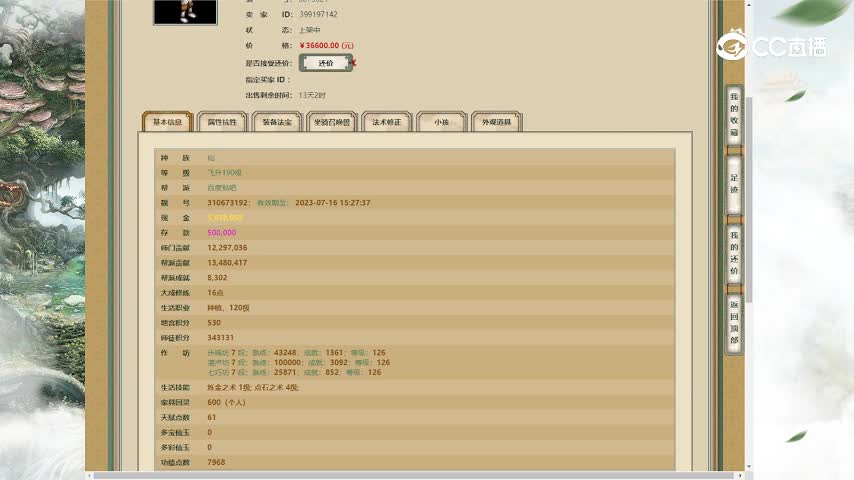Click the 功绩点数 value 7968
The image size is (854, 480).
point(216,462)
